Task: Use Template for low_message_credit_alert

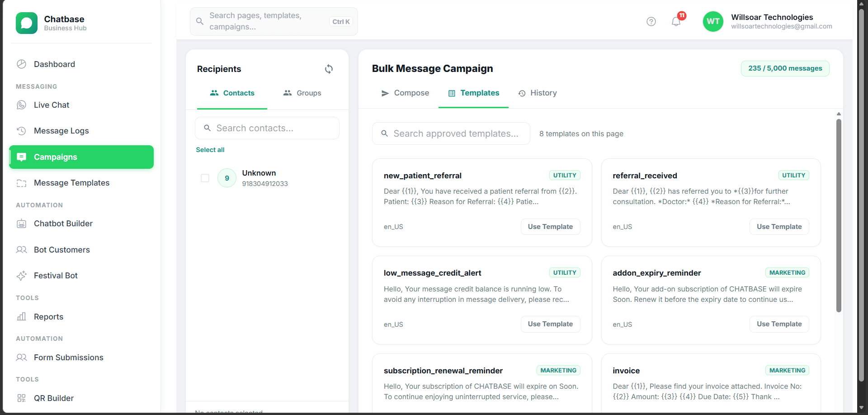Action: 550,324
